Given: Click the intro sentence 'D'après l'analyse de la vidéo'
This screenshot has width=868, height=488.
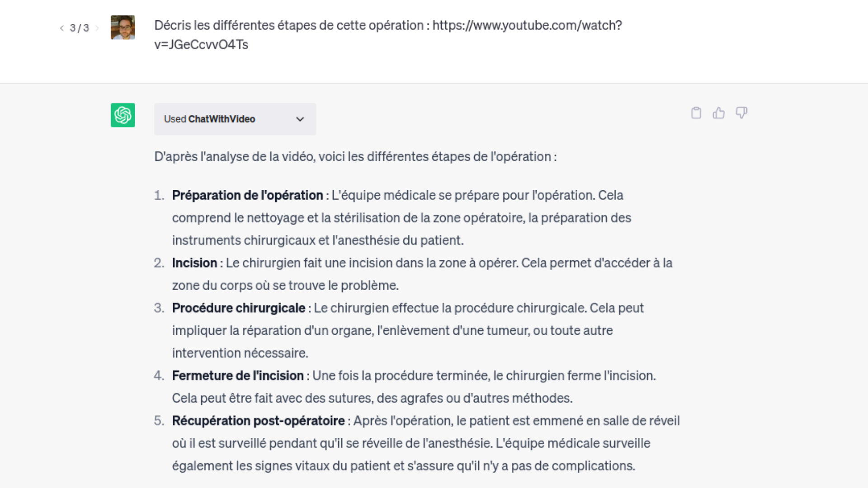Looking at the screenshot, I should point(235,157).
